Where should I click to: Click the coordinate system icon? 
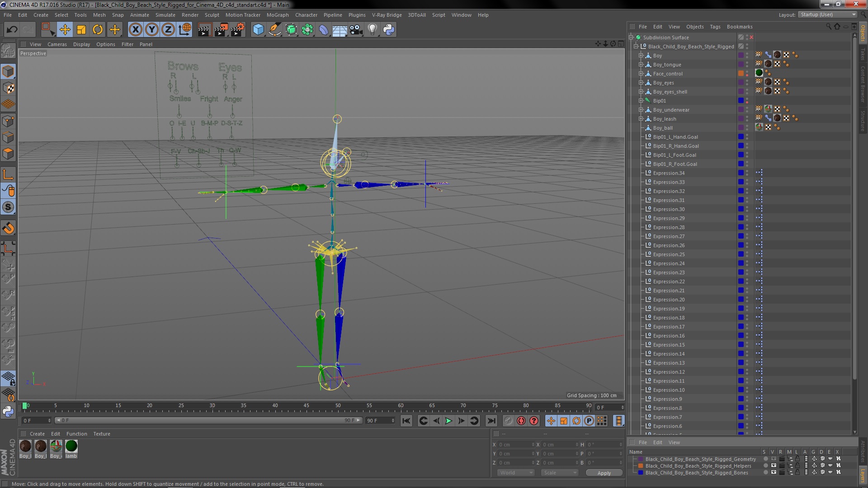coord(185,30)
